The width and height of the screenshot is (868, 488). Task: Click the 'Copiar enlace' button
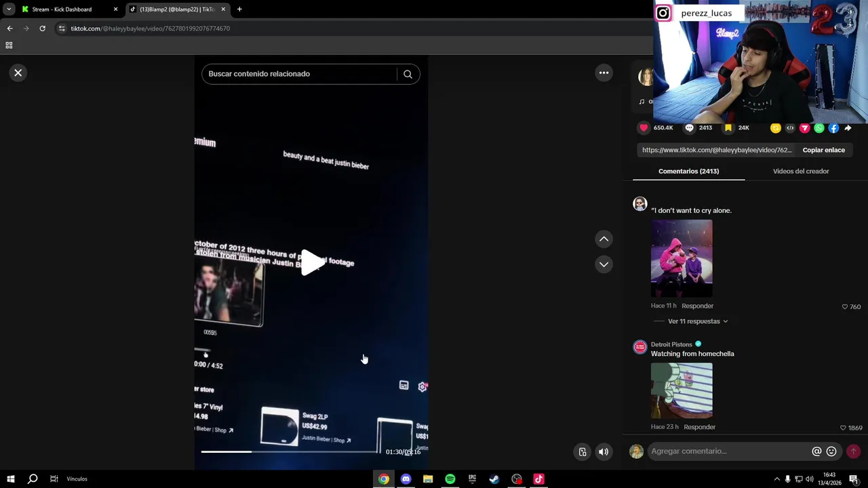click(x=823, y=150)
